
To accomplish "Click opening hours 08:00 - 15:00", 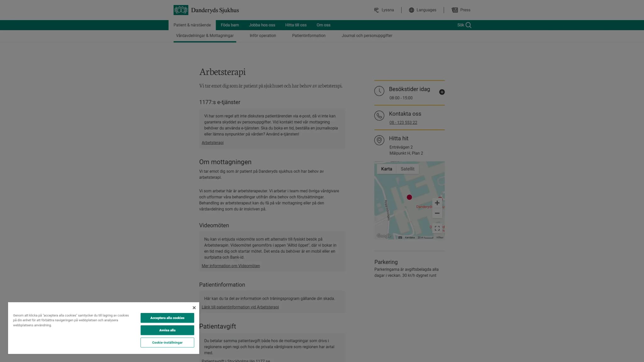I will coord(401,98).
